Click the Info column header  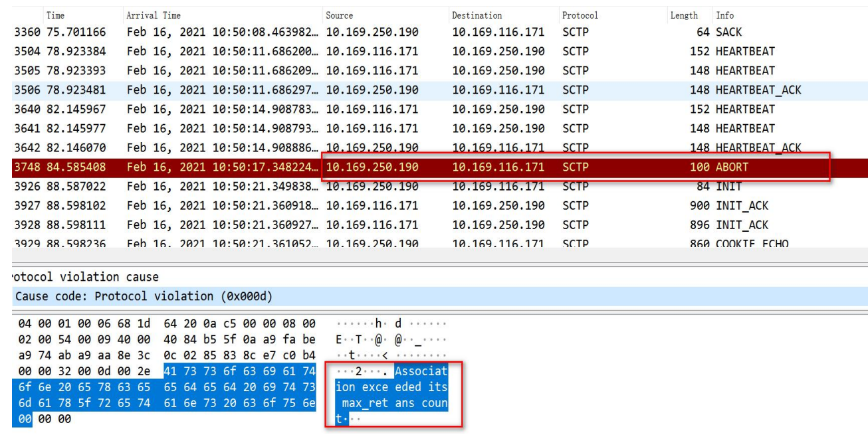[x=724, y=15]
